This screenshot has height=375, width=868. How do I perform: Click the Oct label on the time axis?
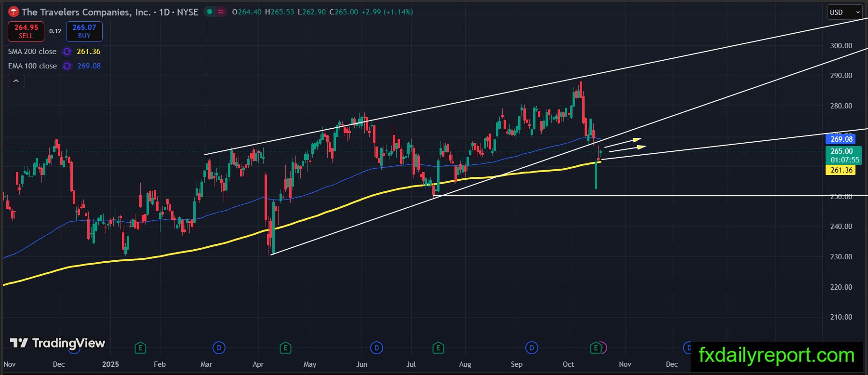(568, 364)
